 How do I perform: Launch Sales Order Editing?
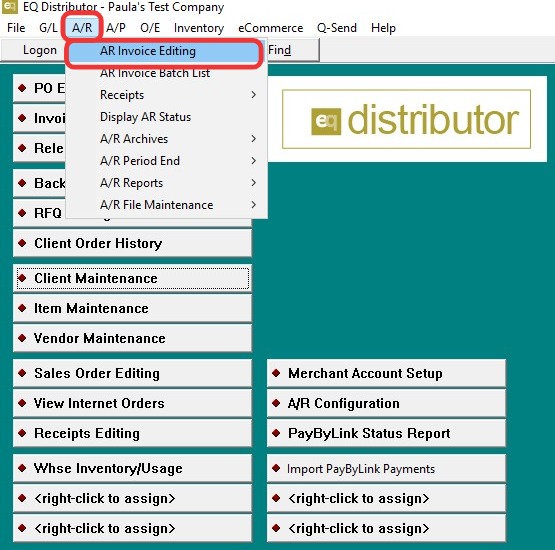point(132,373)
